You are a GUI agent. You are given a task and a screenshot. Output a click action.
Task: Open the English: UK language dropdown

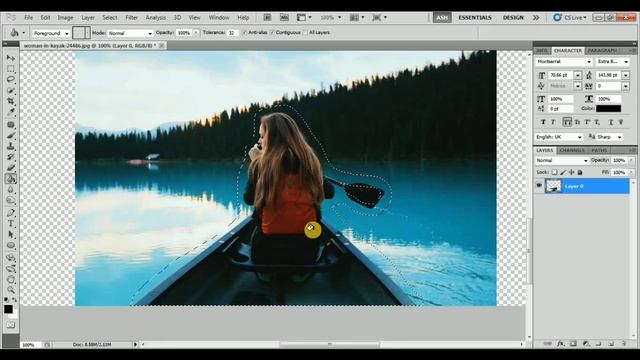559,137
